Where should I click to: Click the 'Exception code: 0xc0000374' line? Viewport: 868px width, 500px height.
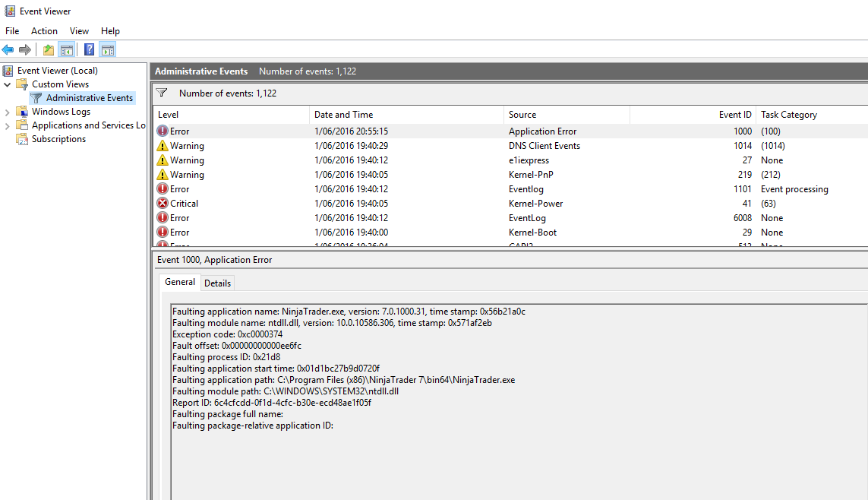tap(227, 334)
